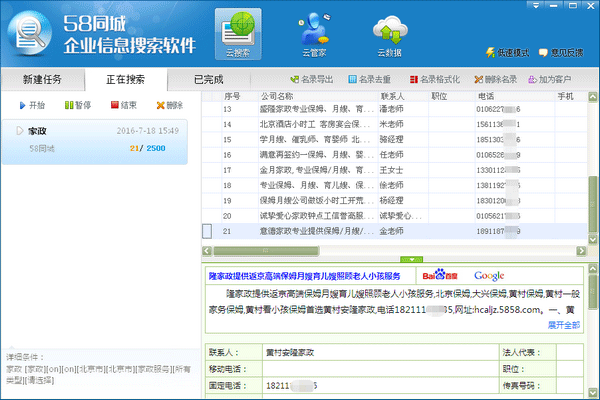Click table vertical scrollbar down arrow
Viewport: 600px width, 400px height.
593,240
